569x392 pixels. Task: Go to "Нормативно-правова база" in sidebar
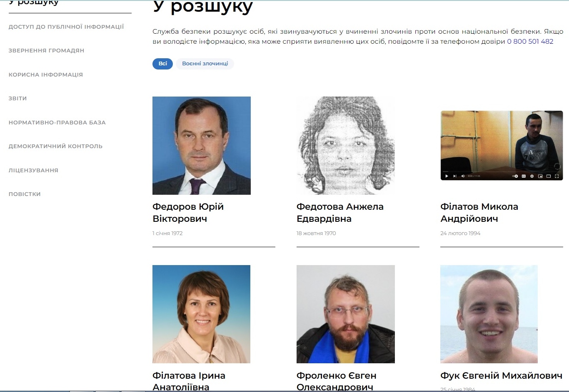click(x=57, y=122)
